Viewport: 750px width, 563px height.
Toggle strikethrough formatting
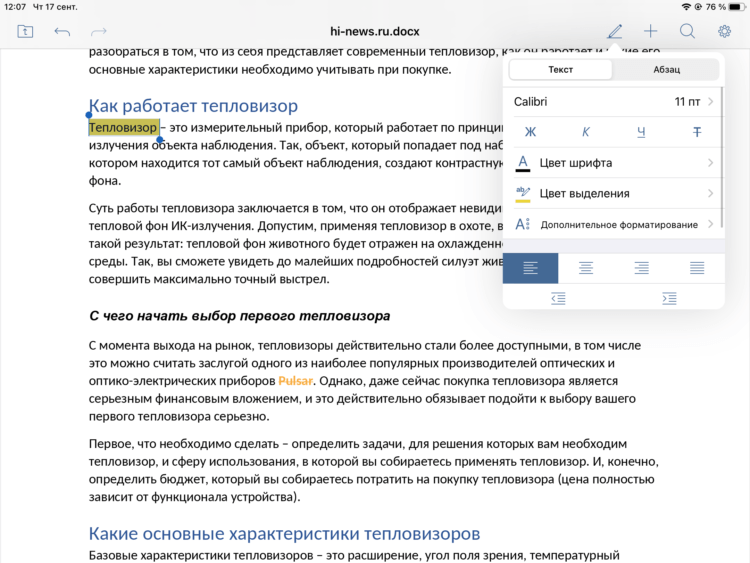(697, 132)
